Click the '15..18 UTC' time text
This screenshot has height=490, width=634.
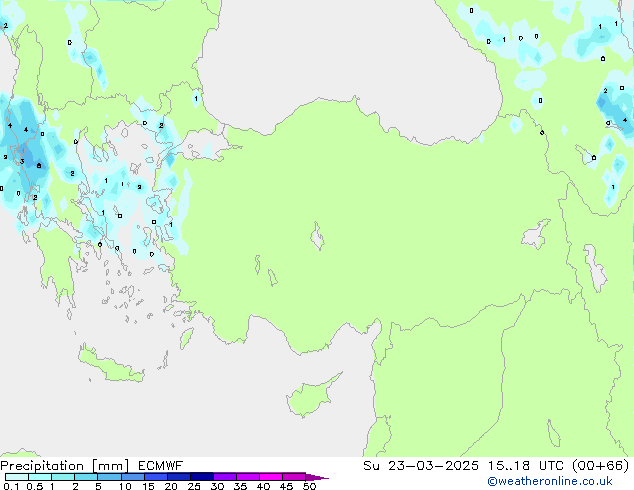pos(525,466)
